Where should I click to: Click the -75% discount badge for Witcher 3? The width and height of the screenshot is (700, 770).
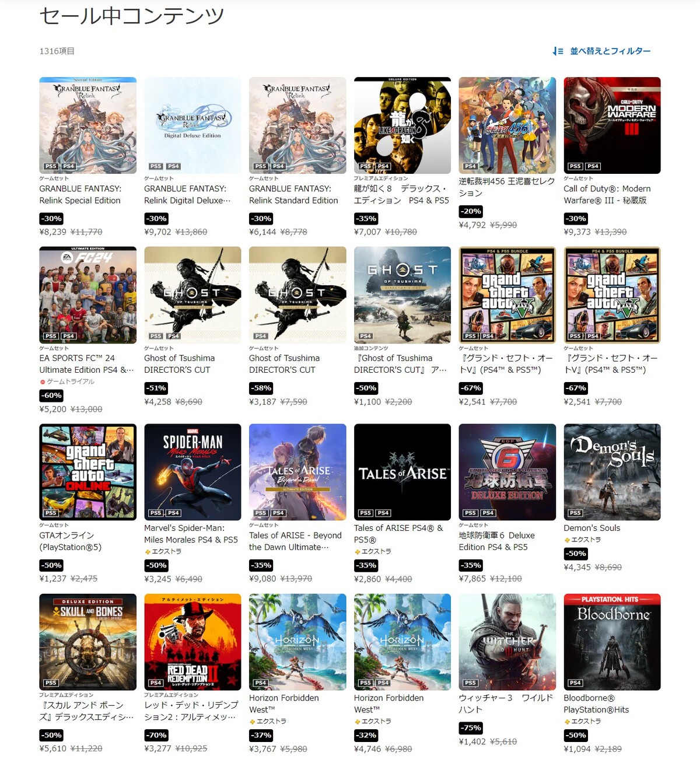471,728
